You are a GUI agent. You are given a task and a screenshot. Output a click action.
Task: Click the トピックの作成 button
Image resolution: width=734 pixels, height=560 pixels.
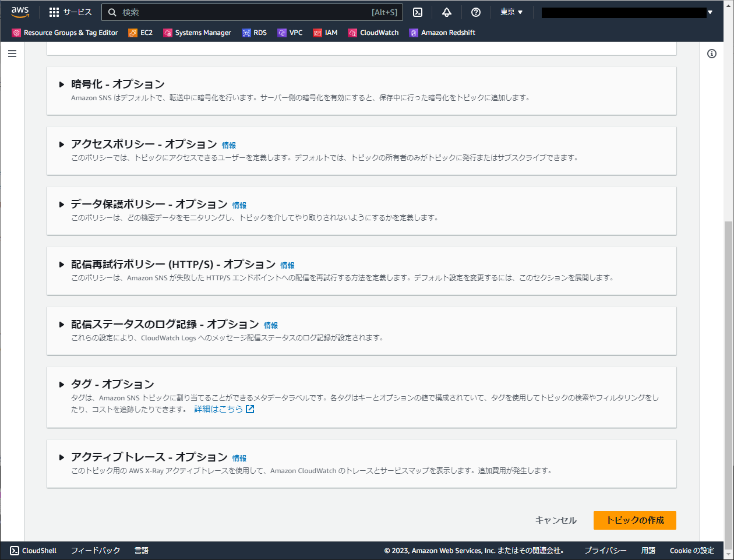pos(634,520)
